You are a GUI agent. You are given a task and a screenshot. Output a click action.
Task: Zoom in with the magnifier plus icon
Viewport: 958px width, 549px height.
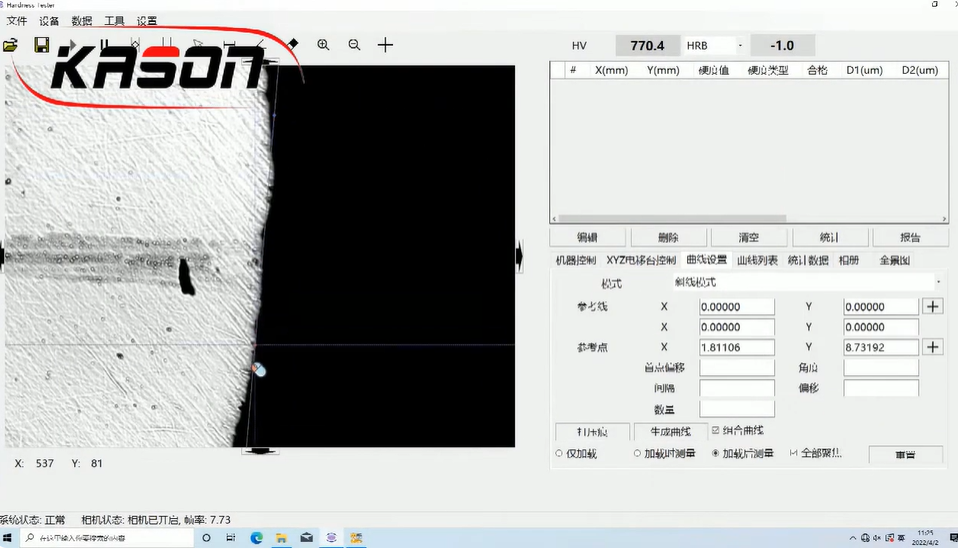(x=323, y=45)
